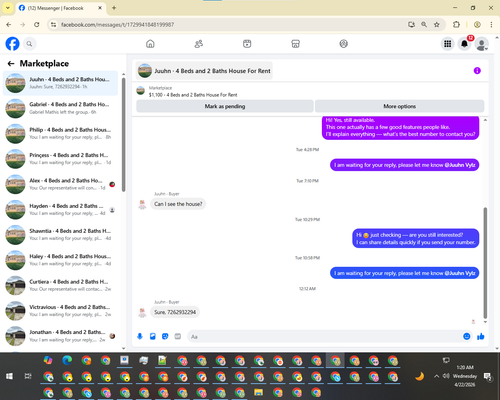Select the Alex conversation
This screenshot has width=500, height=400.
click(60, 184)
